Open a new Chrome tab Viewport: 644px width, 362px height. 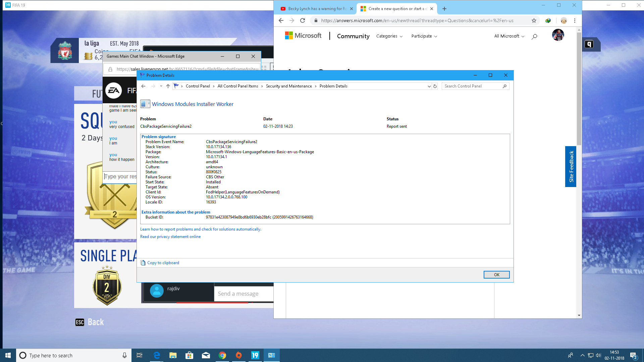[444, 9]
